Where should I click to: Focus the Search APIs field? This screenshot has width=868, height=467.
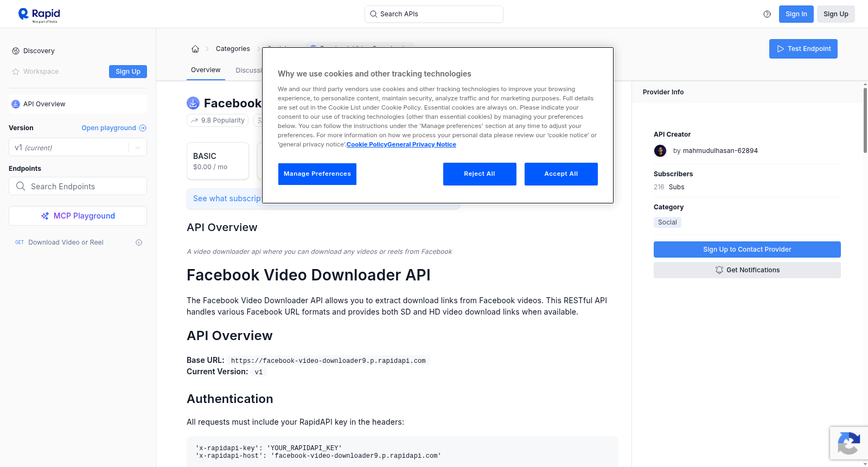(x=434, y=14)
